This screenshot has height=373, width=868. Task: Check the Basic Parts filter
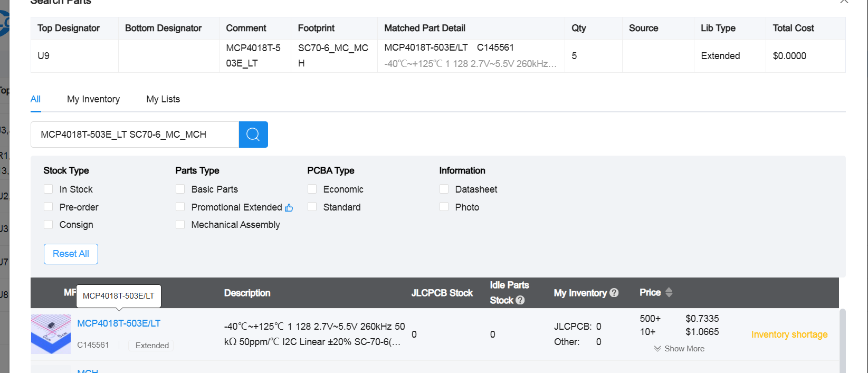pos(180,189)
